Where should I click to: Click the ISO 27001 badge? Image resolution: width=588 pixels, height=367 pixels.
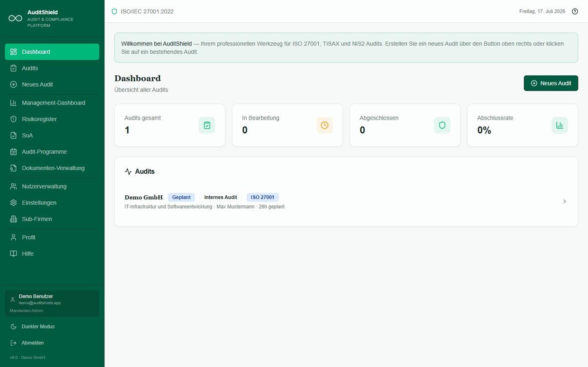[x=263, y=197]
